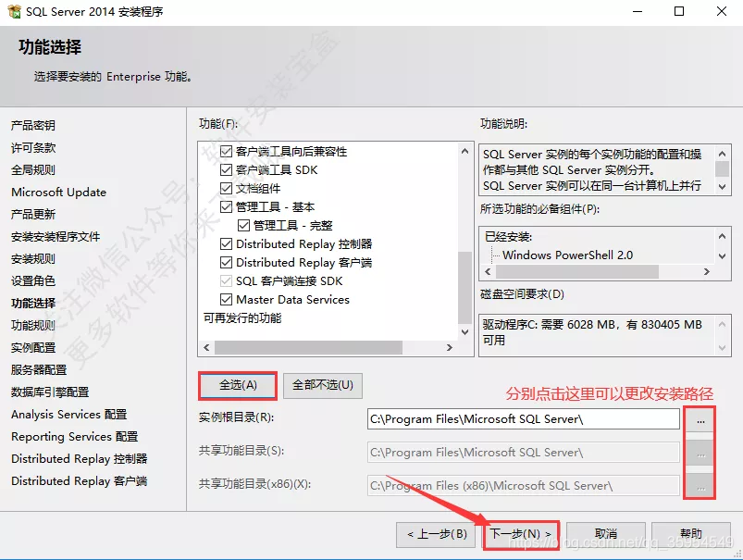Select 产品密钥 step in sidebar
Screen dimensions: 743x560
(33, 125)
